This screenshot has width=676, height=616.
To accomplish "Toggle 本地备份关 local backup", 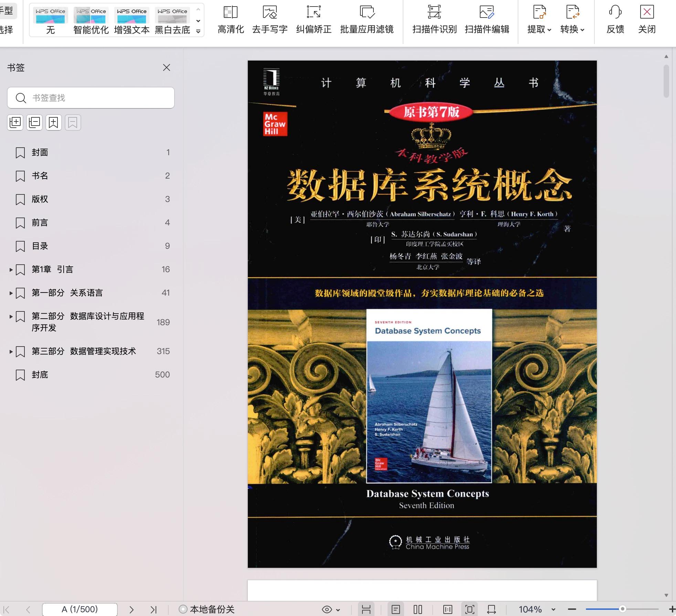I will click(207, 609).
